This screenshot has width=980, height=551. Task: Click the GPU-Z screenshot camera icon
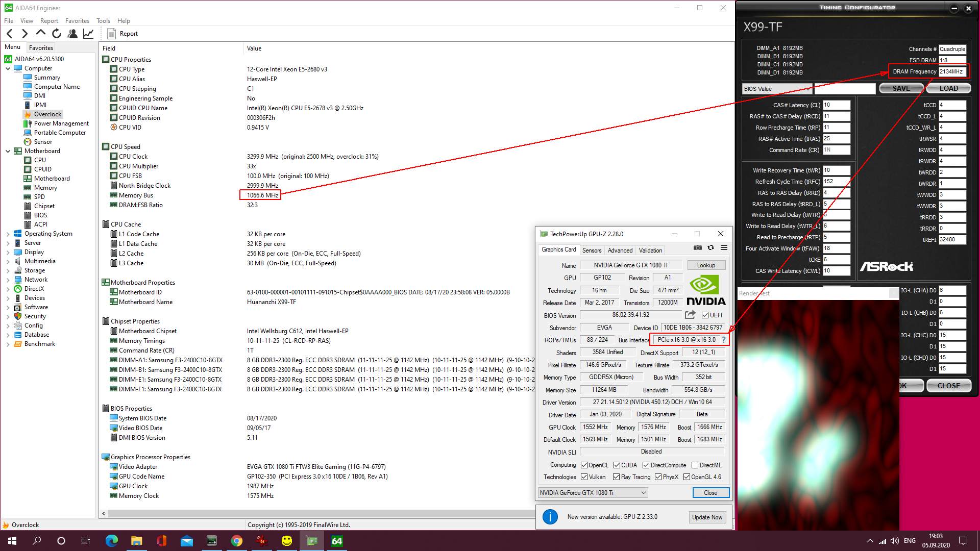tap(698, 247)
